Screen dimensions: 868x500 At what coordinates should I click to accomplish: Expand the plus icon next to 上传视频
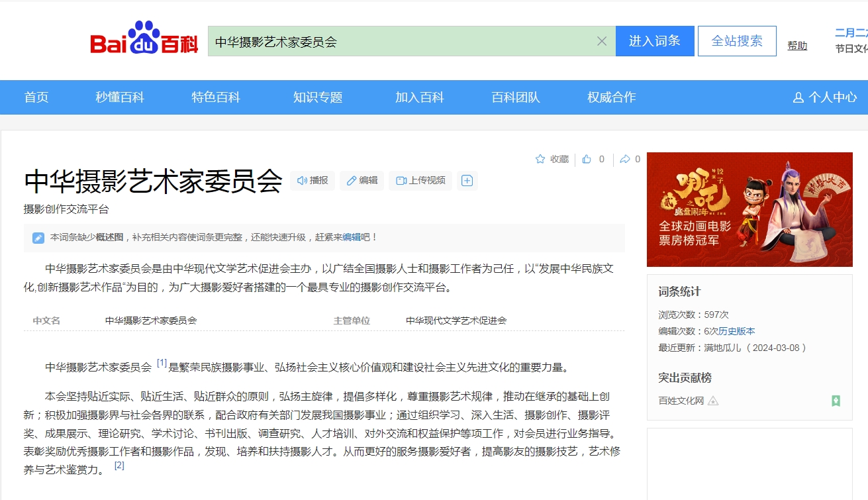coord(467,181)
